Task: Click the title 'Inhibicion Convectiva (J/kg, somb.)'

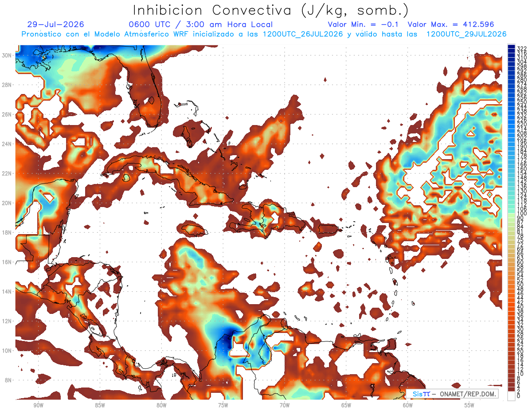Action: point(271,11)
